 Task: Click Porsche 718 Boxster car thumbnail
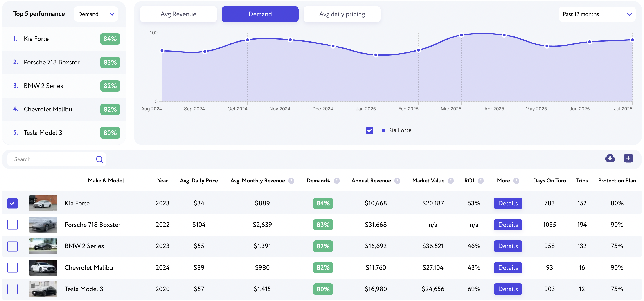(x=43, y=225)
